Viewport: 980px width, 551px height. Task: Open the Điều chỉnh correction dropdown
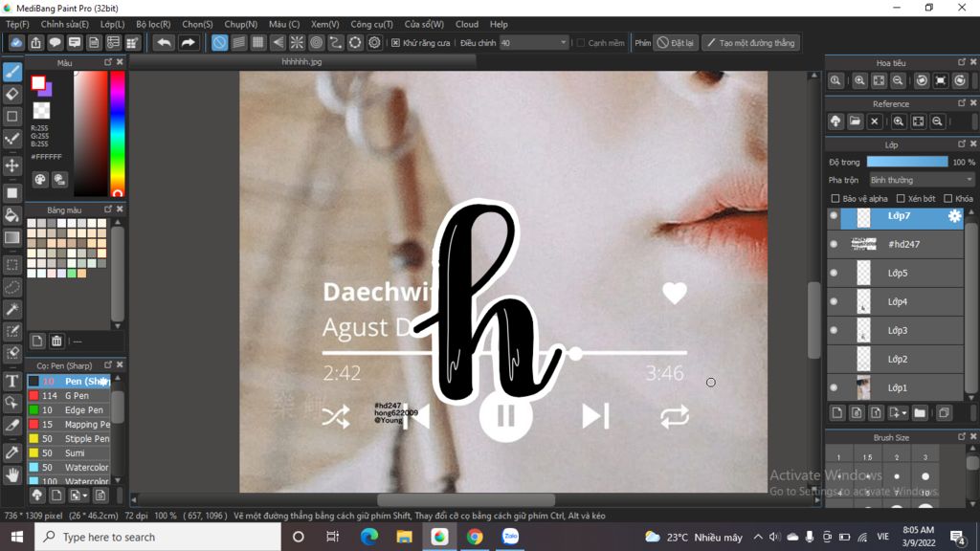coord(534,42)
